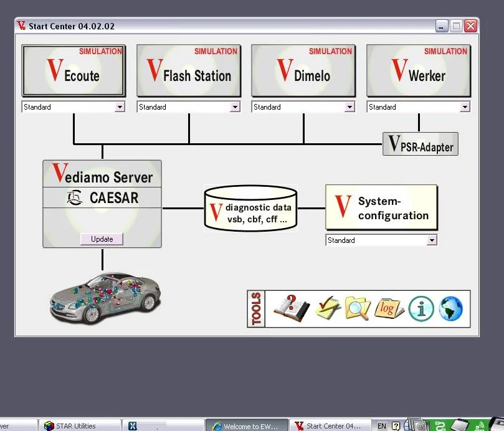504x431 pixels.
Task: Click the taskbar item with X icon
Action: coord(163,425)
